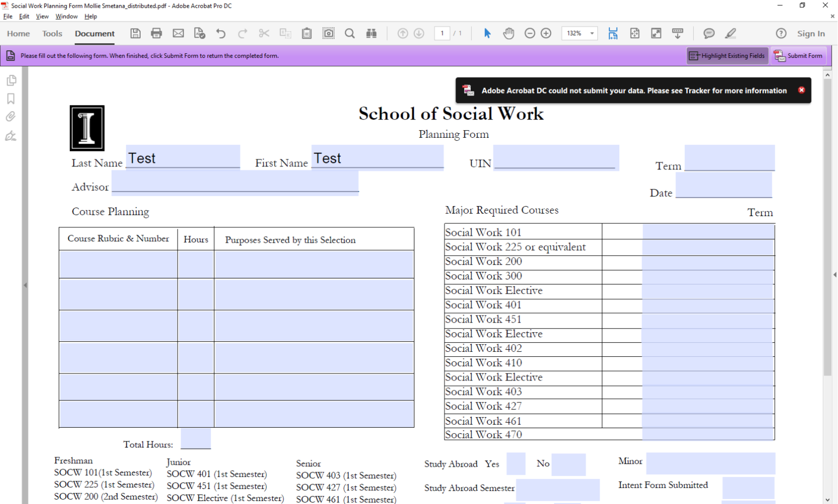Click the Cut scissors icon
838x504 pixels.
pos(264,34)
